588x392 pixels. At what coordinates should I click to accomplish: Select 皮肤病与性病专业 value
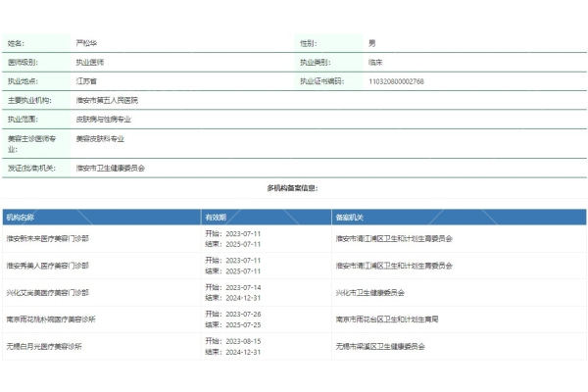click(x=104, y=120)
